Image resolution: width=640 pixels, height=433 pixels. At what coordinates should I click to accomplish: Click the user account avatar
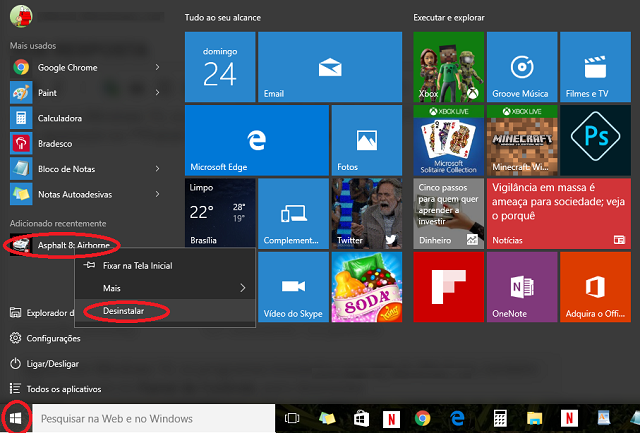point(21,16)
